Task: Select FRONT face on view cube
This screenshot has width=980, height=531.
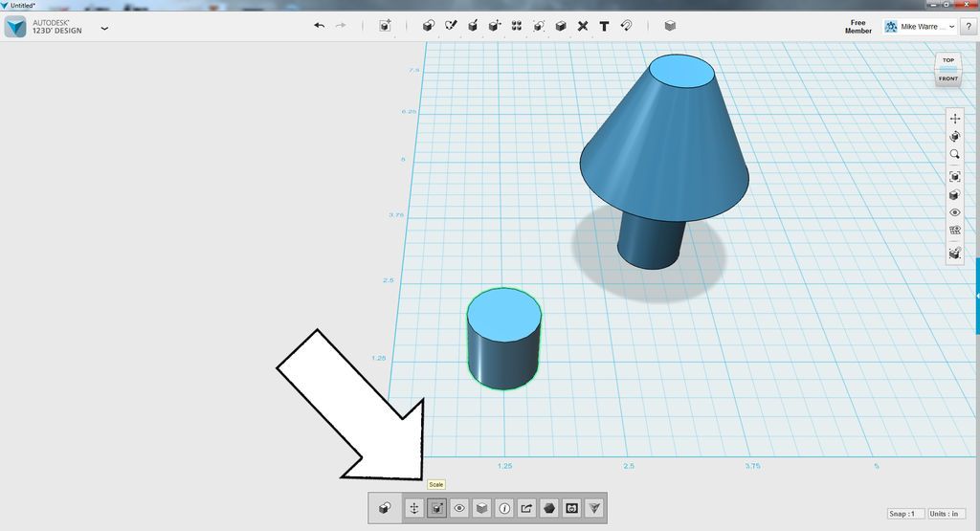Action: (948, 78)
